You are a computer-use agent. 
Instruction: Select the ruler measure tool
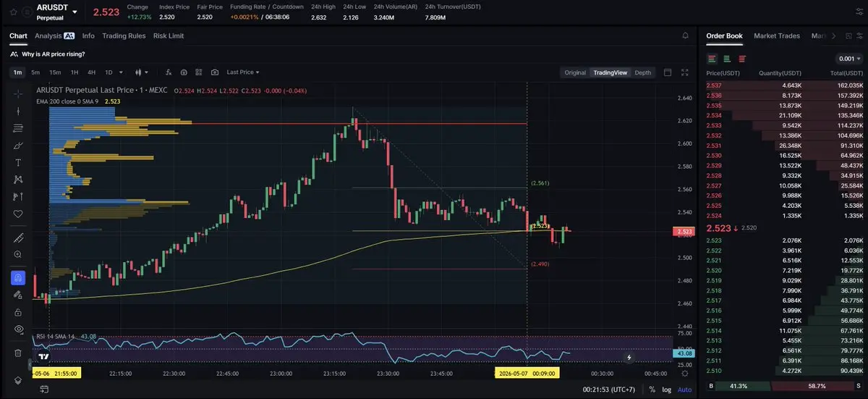[18, 238]
